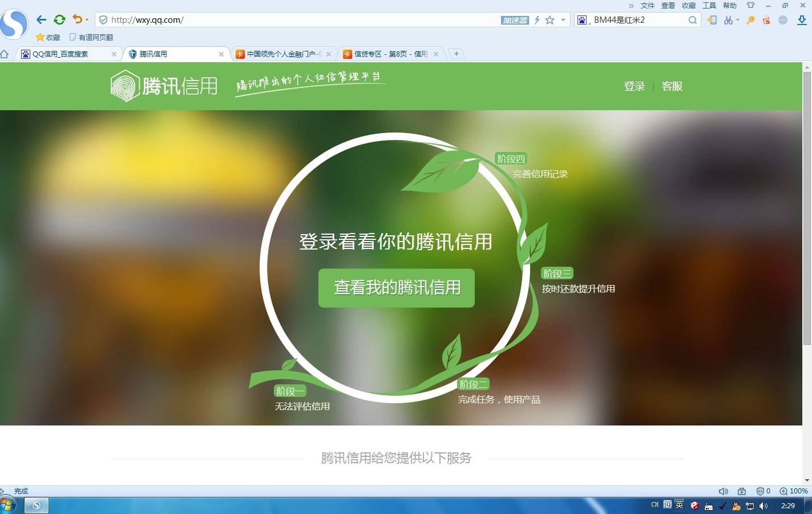Open the Baidu paw search engine selector
Image resolution: width=812 pixels, height=514 pixels.
pos(582,20)
